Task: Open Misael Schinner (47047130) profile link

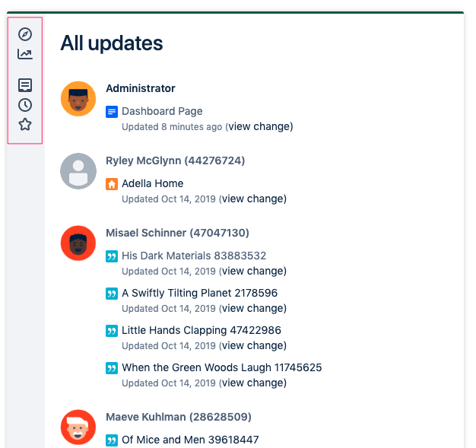Action: coord(177,233)
